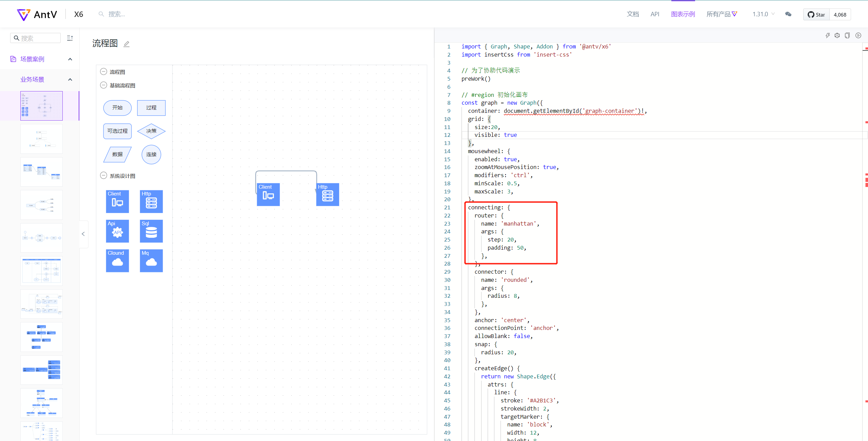Copy the example code
This screenshot has width=868, height=441.
tap(847, 35)
